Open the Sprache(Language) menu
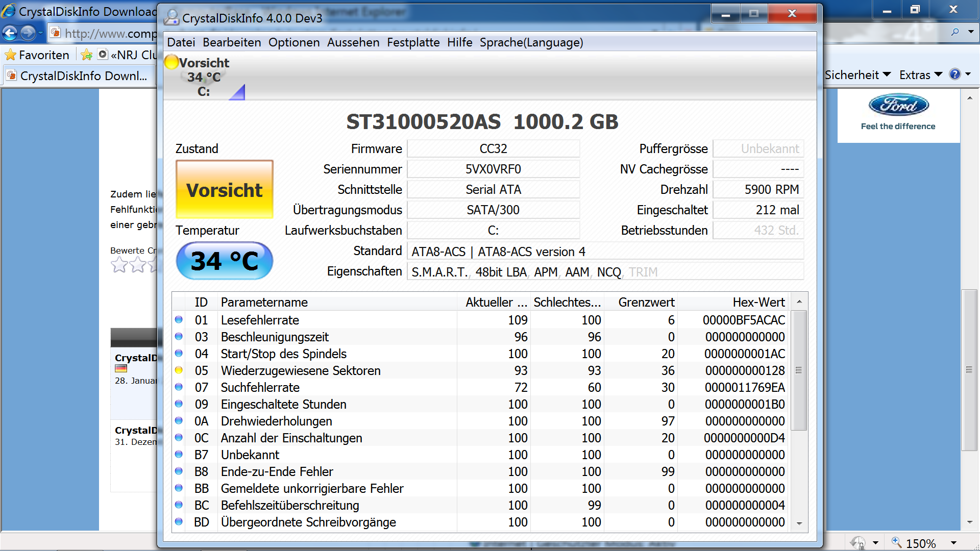This screenshot has width=980, height=551. tap(531, 42)
